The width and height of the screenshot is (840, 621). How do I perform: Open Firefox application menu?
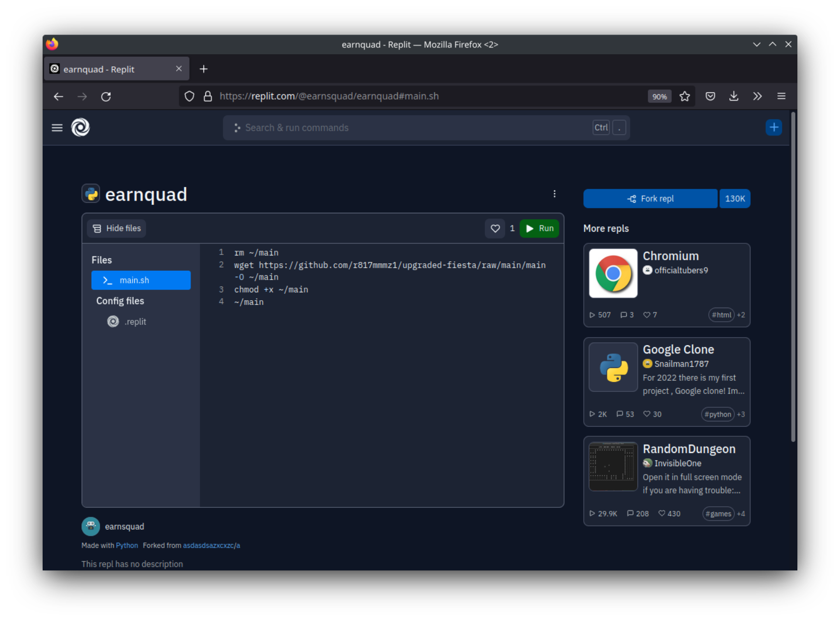coord(782,96)
